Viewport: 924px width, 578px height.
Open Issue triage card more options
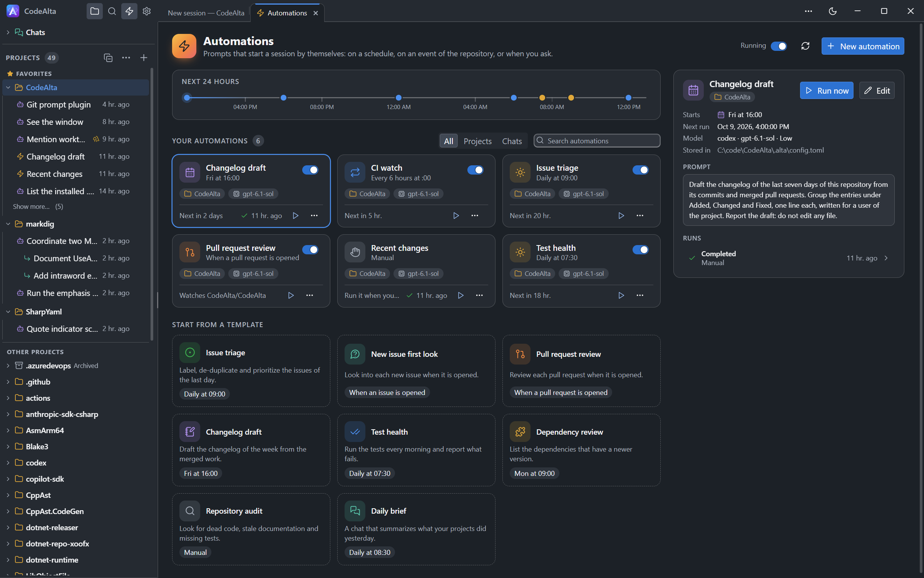click(x=640, y=216)
